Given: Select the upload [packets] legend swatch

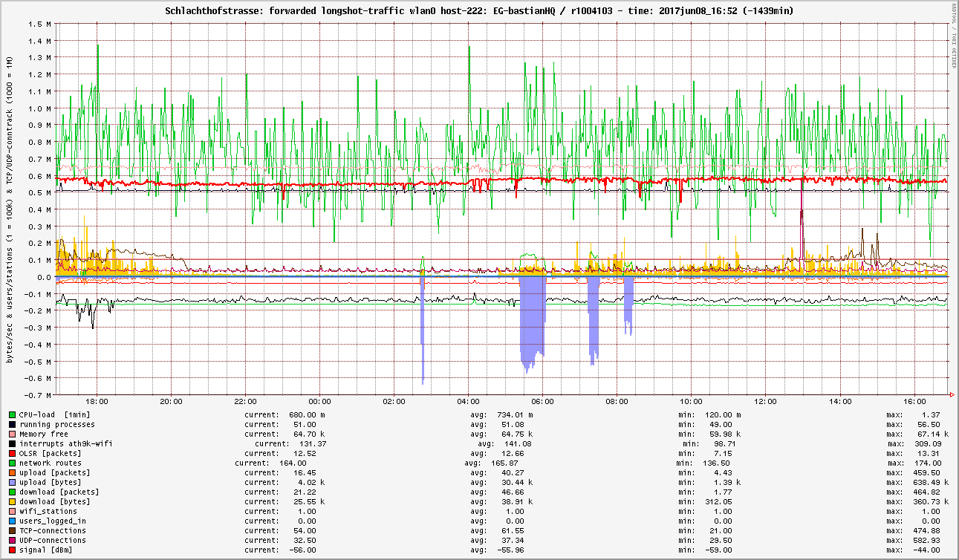Looking at the screenshot, I should coord(12,472).
